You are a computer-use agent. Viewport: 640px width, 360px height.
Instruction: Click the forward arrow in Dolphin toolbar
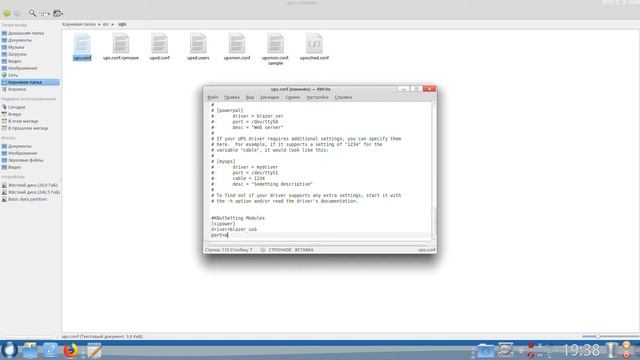(17, 13)
